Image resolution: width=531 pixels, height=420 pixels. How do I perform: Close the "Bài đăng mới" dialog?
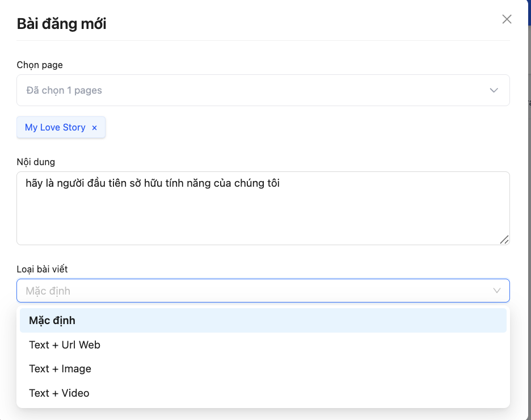tap(507, 19)
